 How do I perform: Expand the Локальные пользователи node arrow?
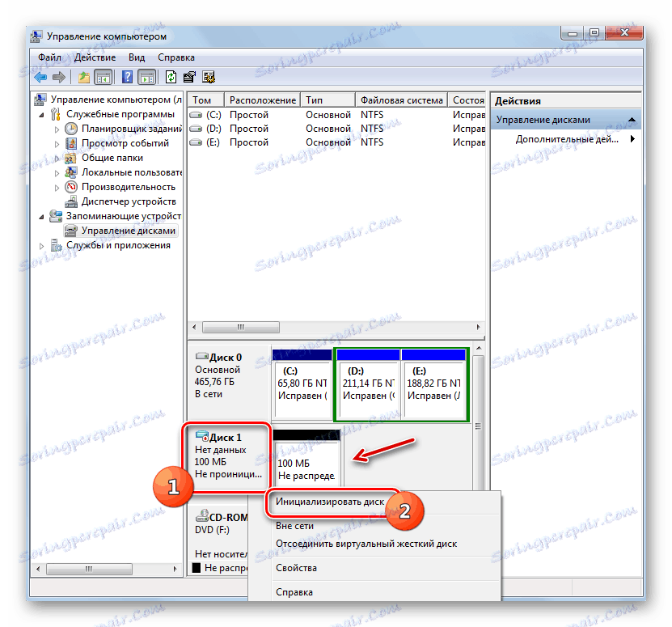(57, 173)
